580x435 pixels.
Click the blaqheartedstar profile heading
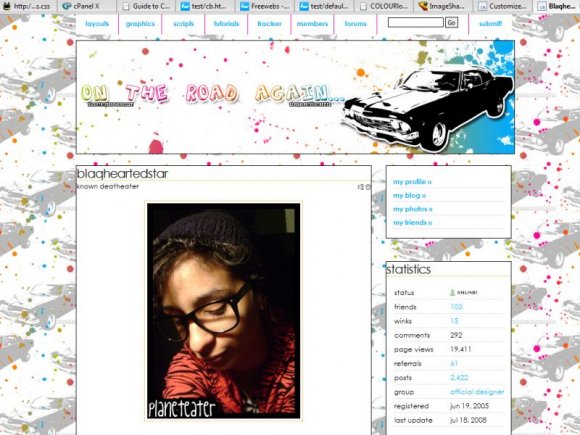[122, 173]
